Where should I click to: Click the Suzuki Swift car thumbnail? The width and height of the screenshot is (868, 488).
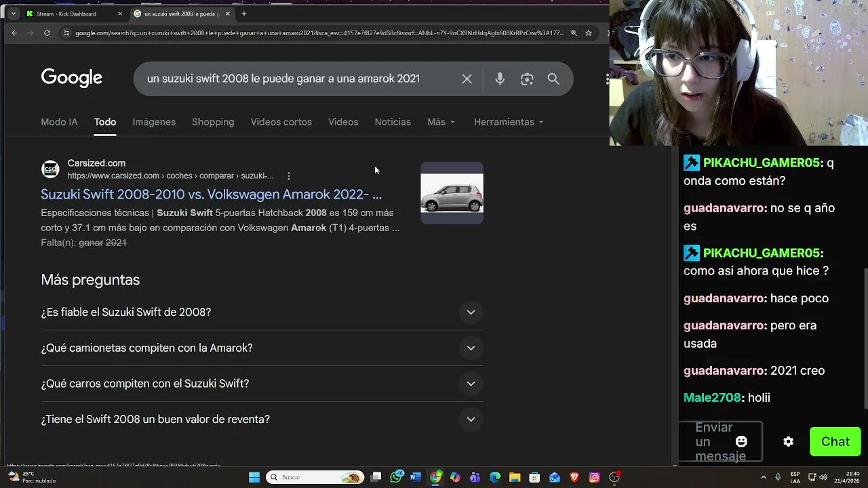pos(452,193)
